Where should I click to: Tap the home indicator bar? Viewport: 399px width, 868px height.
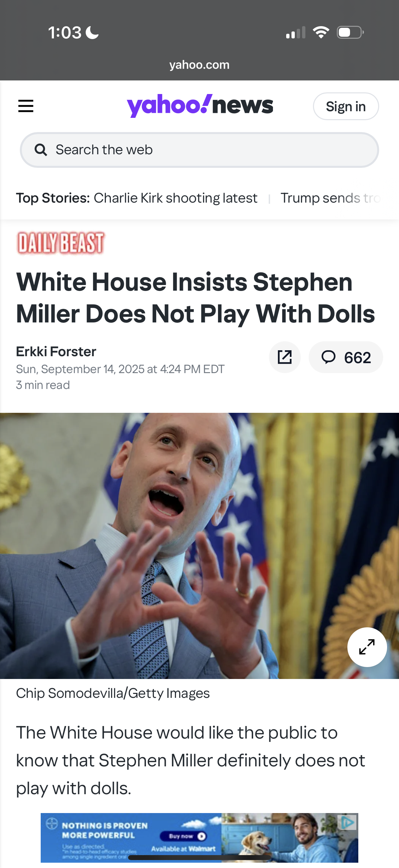coord(199,857)
